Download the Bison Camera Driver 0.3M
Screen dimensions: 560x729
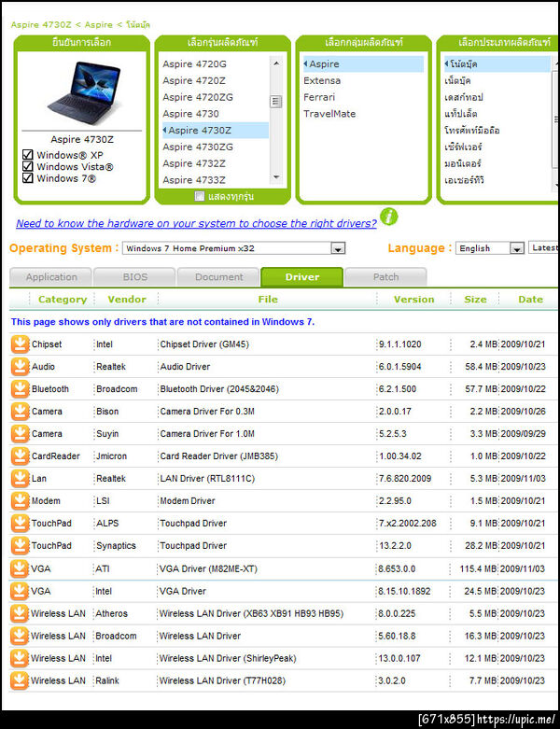click(x=20, y=412)
